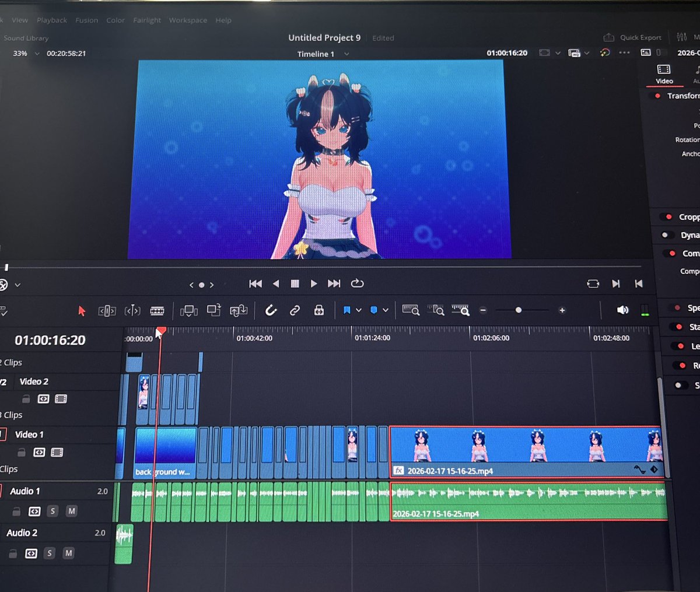
Task: Switch to the Video tab in the Inspector
Action: tap(664, 75)
